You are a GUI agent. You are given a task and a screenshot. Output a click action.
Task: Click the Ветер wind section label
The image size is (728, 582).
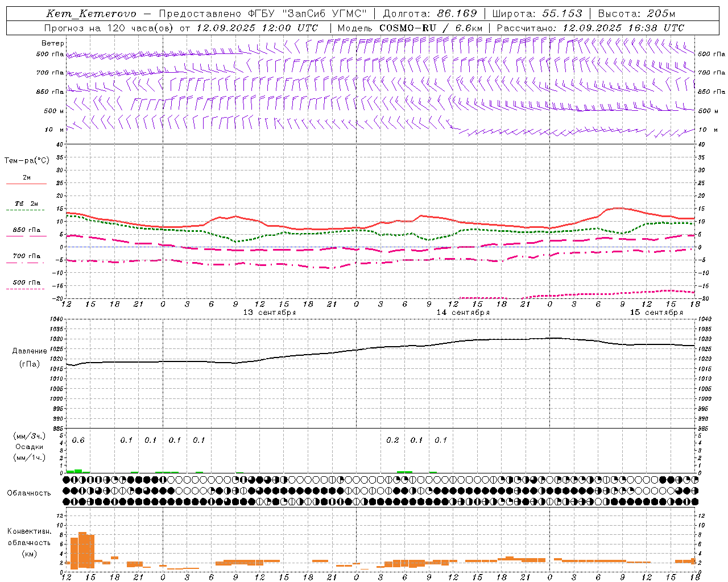pos(53,43)
